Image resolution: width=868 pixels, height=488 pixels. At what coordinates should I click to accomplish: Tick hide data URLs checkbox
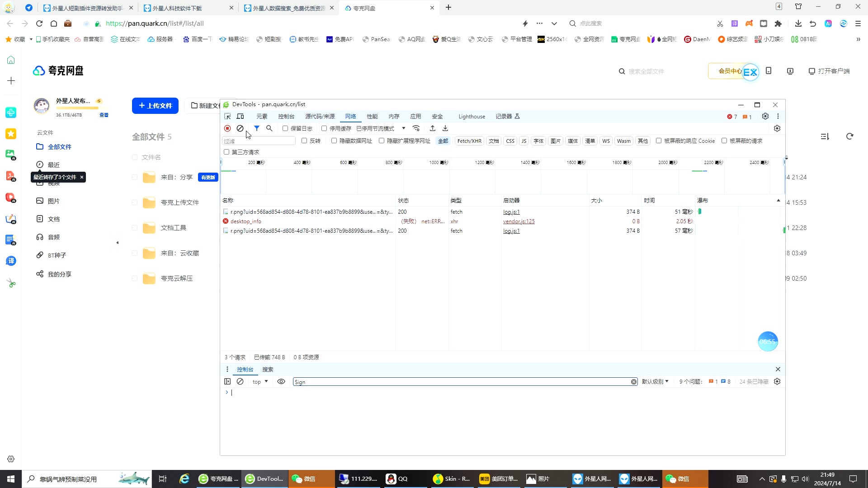[x=334, y=141]
